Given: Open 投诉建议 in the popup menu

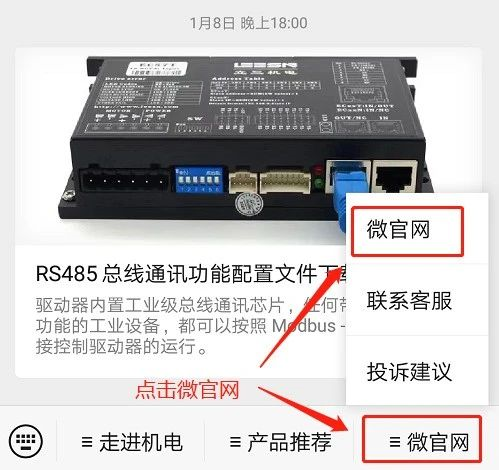Looking at the screenshot, I should (x=409, y=372).
